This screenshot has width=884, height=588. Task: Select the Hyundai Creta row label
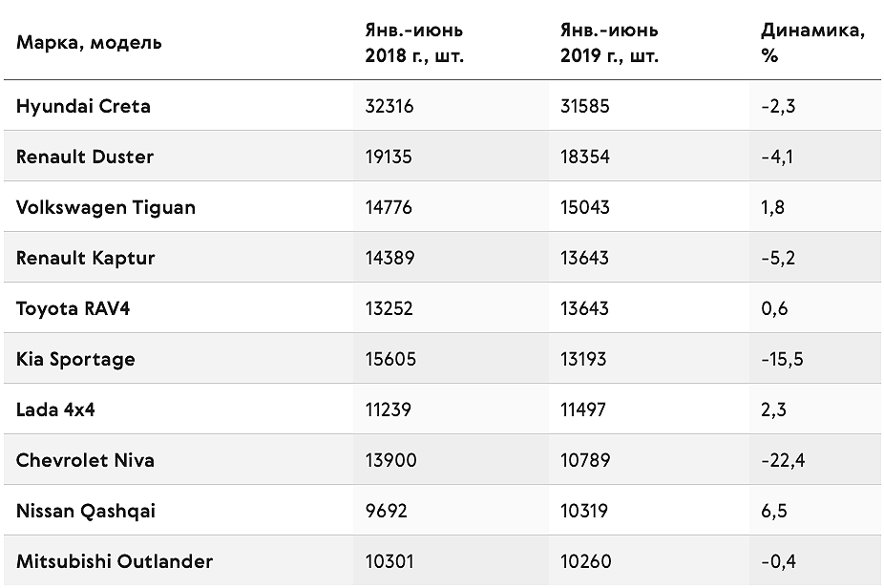(83, 106)
